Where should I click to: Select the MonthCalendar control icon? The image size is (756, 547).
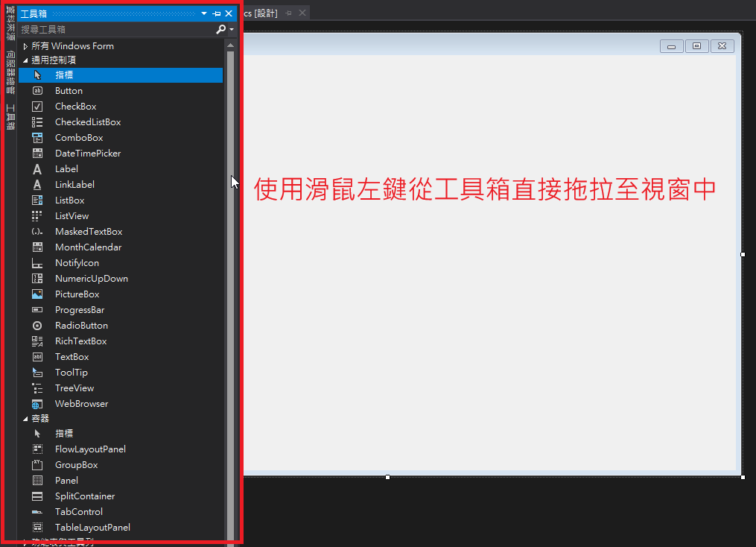(x=37, y=247)
